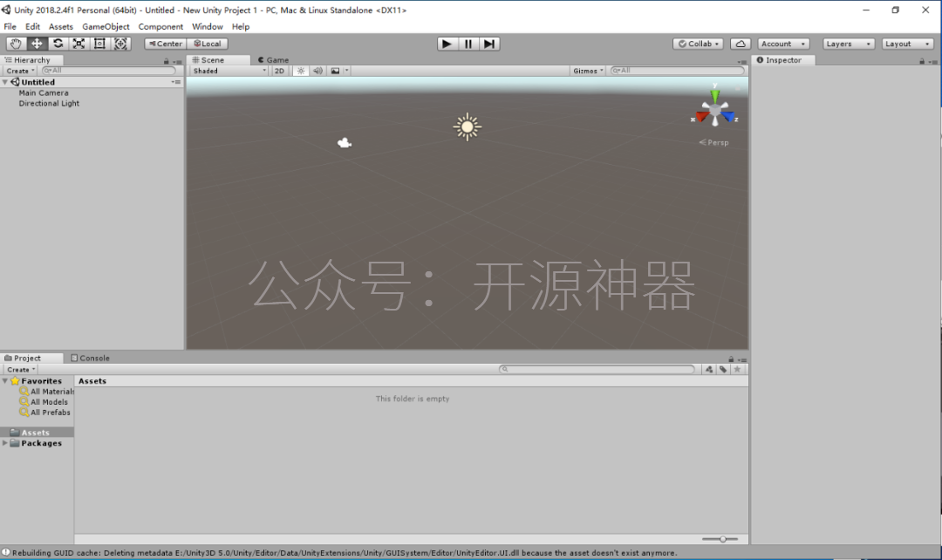
Task: Click the camera gizmo in scene
Action: (x=345, y=143)
